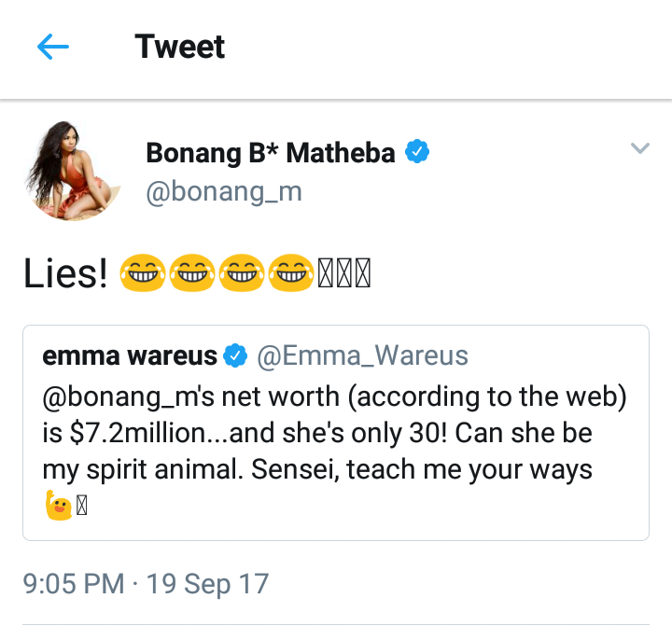Click the "Tweet" header title
672x626 pixels.
[x=180, y=47]
